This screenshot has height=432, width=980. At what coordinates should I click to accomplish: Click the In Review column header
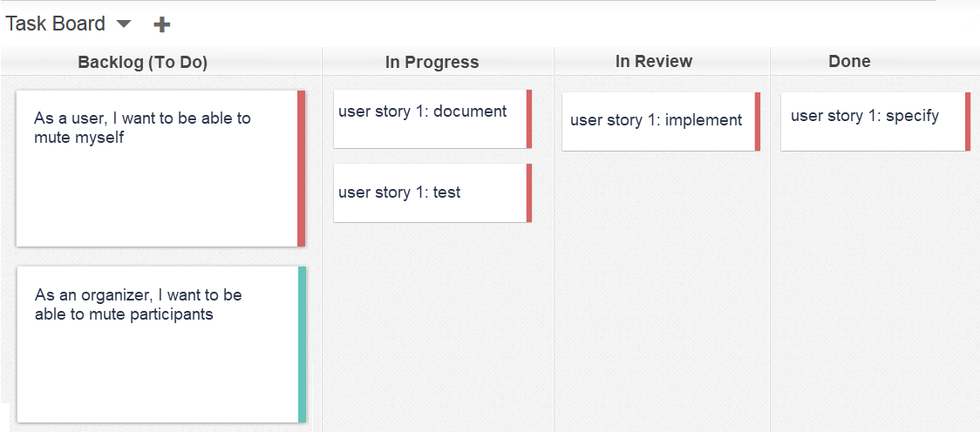pos(654,61)
